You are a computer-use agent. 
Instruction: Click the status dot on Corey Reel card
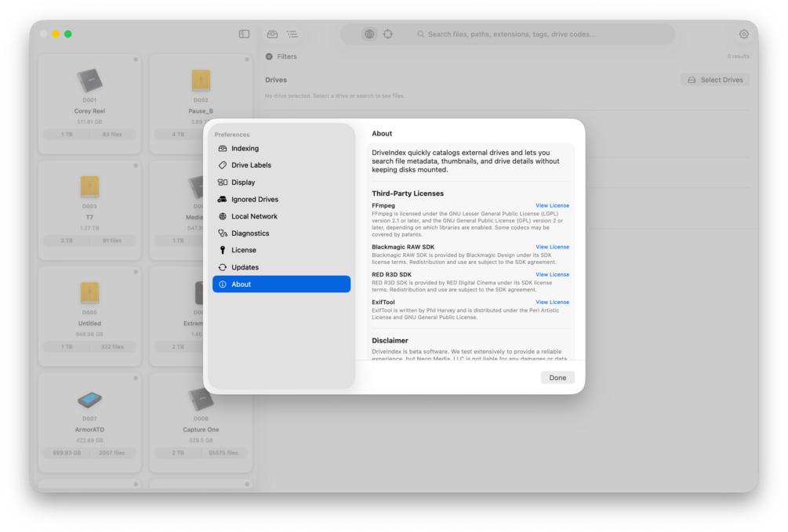click(x=136, y=60)
